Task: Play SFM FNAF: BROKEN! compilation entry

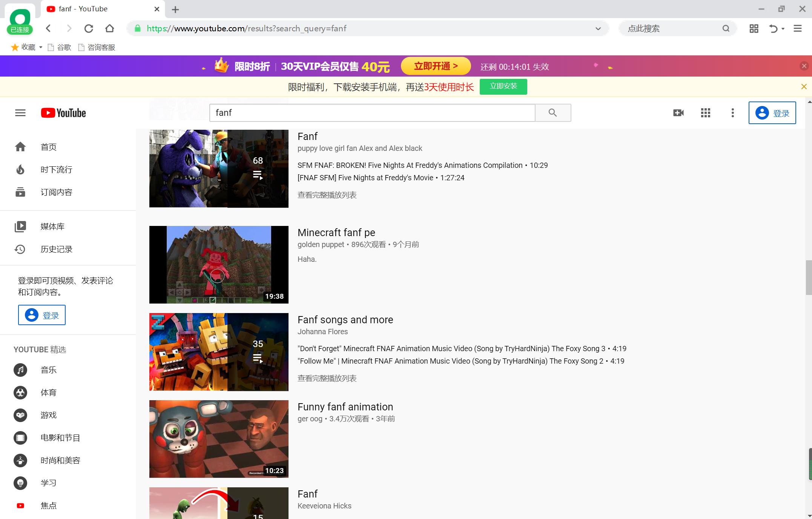Action: click(422, 165)
